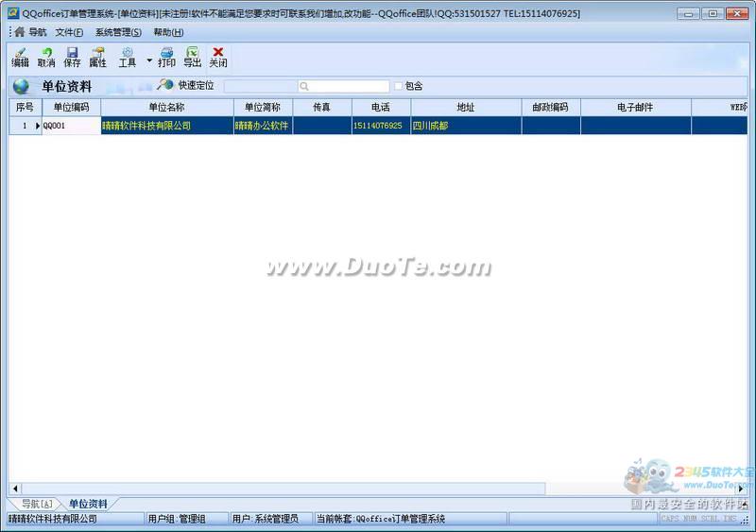Click the 单位名称 column header
The width and height of the screenshot is (756, 532).
167,107
